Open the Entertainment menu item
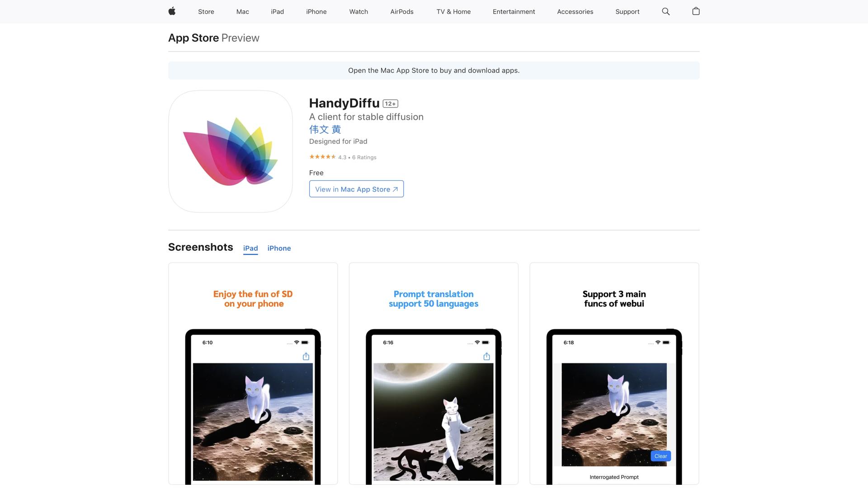868x488 pixels. [x=514, y=12]
